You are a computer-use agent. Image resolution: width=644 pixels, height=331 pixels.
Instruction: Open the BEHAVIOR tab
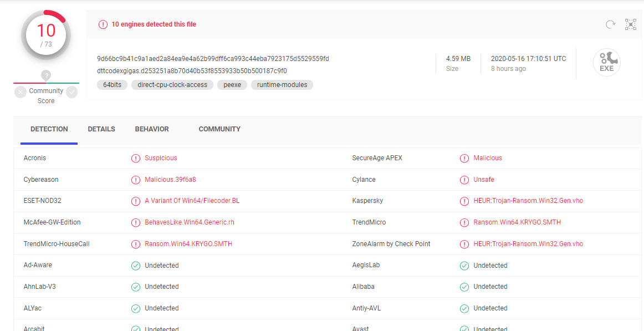click(x=152, y=129)
